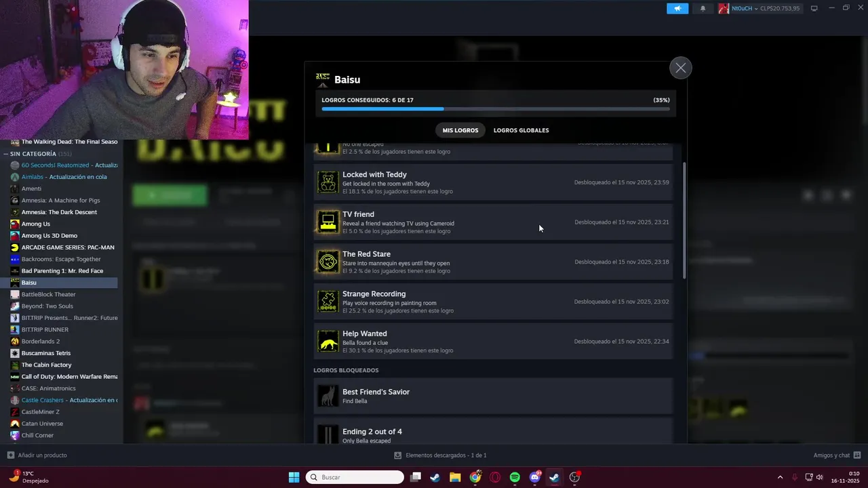Screen dimensions: 868x488
Task: Open Spotify from the taskbar
Action: pyautogui.click(x=515, y=477)
